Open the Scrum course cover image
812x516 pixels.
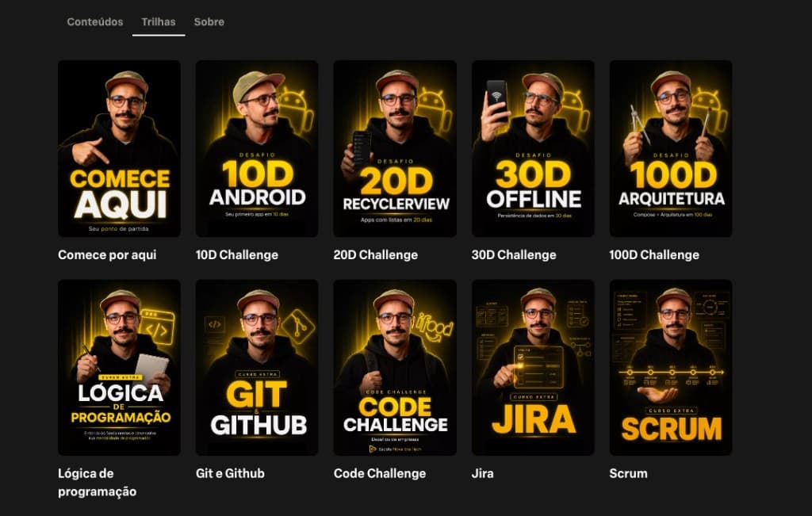(671, 368)
